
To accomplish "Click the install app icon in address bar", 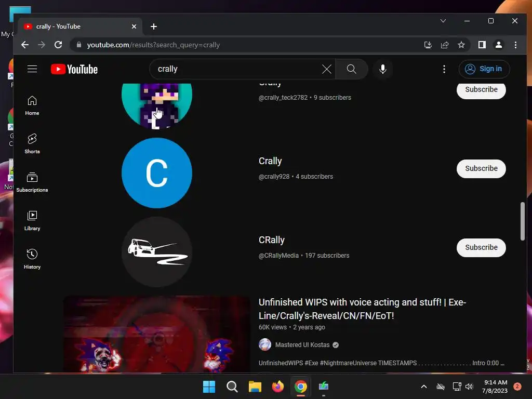I will [428, 45].
